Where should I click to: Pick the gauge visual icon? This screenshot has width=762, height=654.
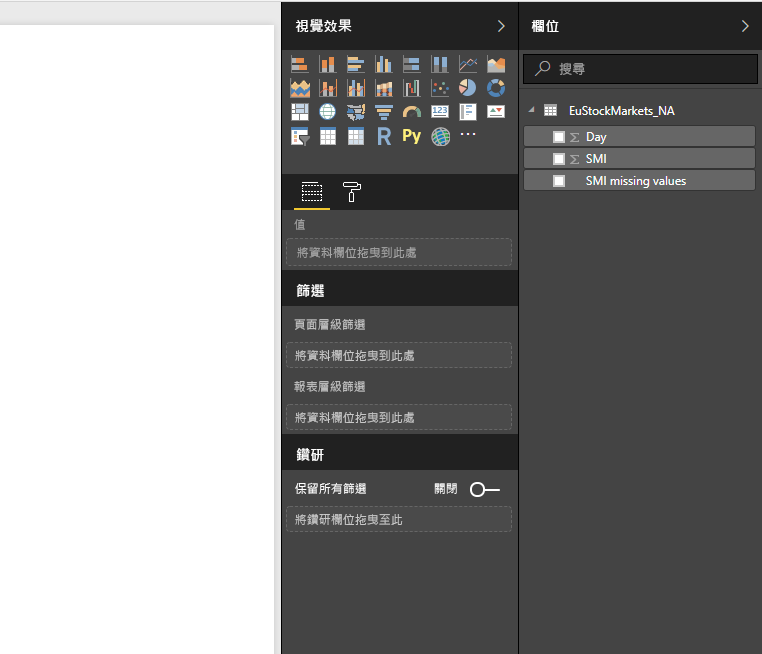[412, 112]
